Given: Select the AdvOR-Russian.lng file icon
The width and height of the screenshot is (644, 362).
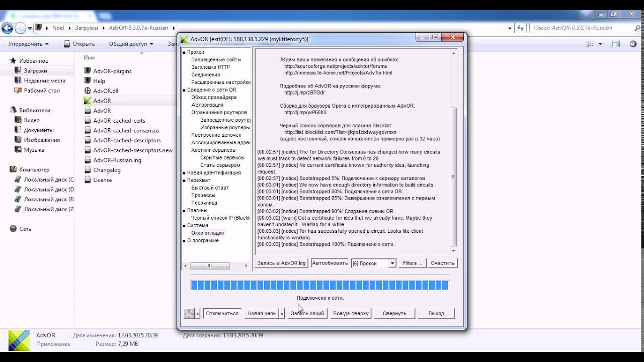Looking at the screenshot, I should pyautogui.click(x=88, y=160).
